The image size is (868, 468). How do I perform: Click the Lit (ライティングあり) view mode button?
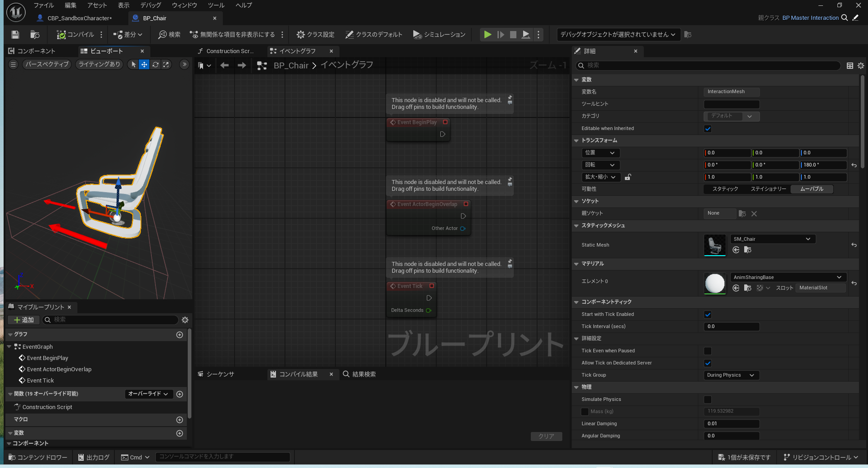(99, 65)
